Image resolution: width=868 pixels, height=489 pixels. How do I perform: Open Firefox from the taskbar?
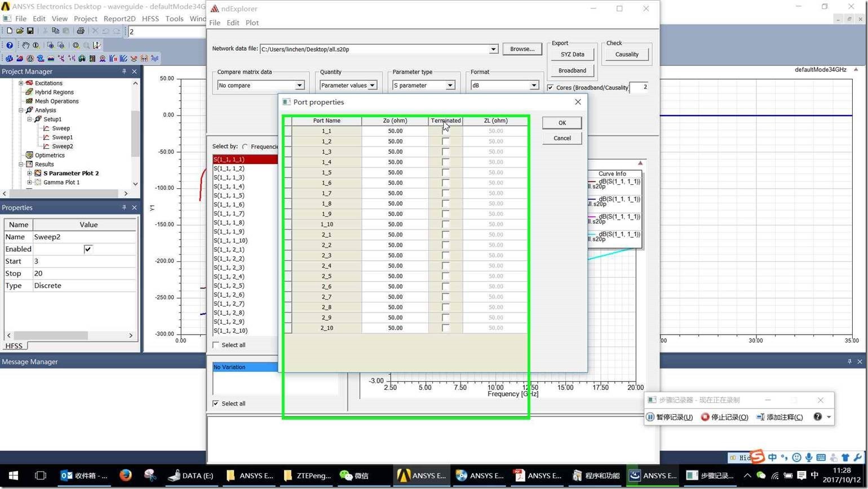pyautogui.click(x=125, y=475)
